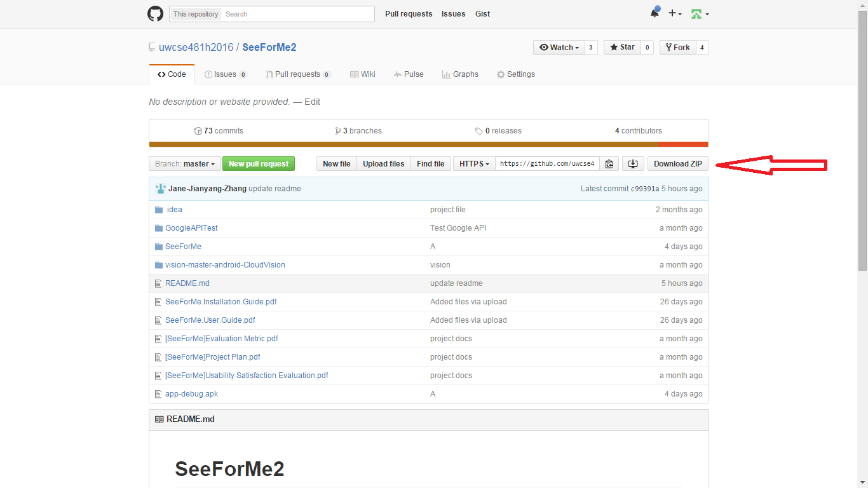Image resolution: width=868 pixels, height=488 pixels.
Task: Click Jane-Jianyang-Zhang's avatar thumbnail
Action: (160, 189)
